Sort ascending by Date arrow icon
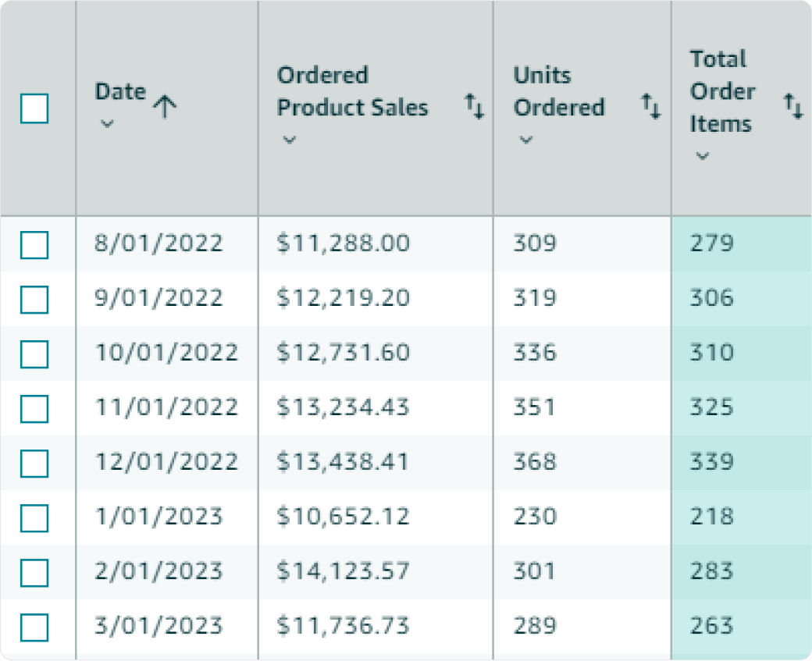 coord(165,107)
